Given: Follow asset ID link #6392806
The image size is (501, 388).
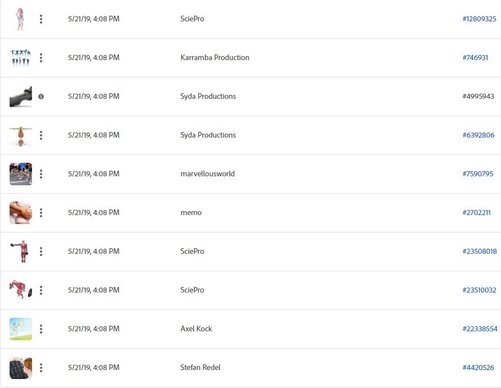Looking at the screenshot, I should [478, 135].
